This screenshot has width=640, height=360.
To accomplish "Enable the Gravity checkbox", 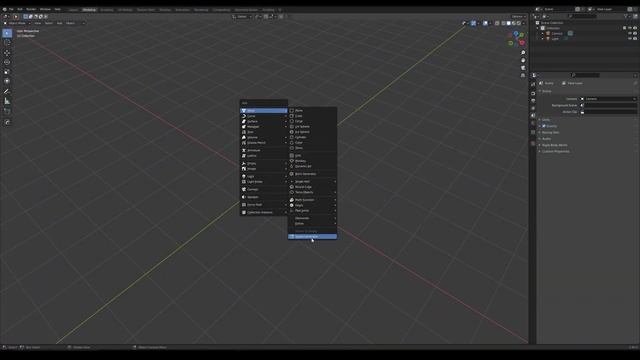I will (544, 126).
